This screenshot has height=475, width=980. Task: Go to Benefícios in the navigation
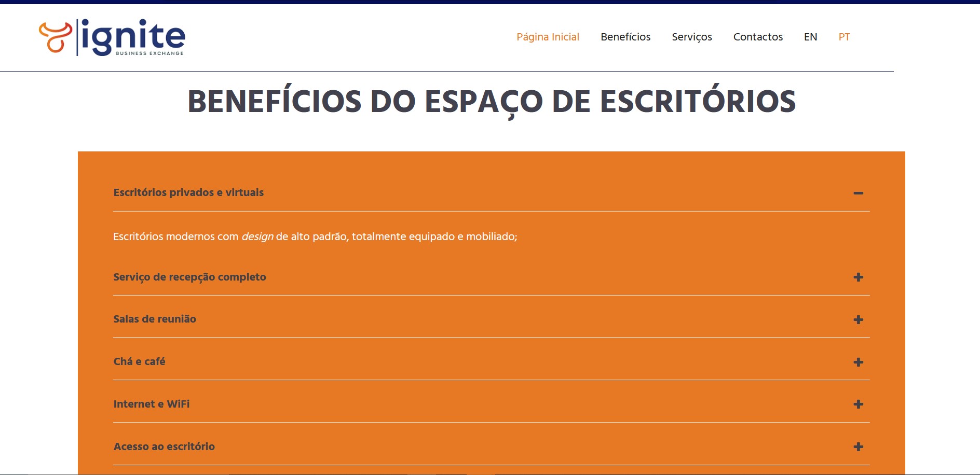(x=625, y=37)
